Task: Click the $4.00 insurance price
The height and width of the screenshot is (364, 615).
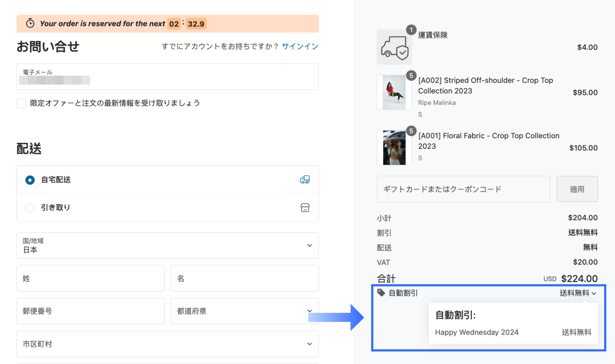Action: pyautogui.click(x=588, y=47)
